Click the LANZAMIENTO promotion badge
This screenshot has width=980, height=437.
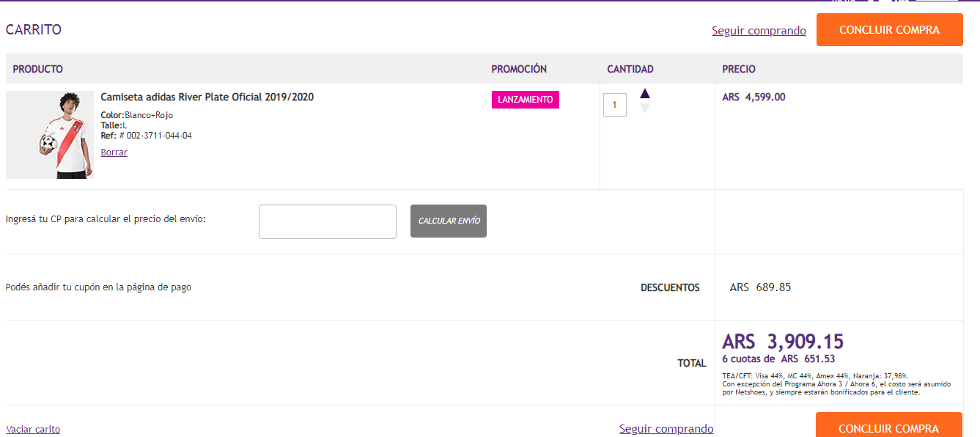(x=526, y=100)
